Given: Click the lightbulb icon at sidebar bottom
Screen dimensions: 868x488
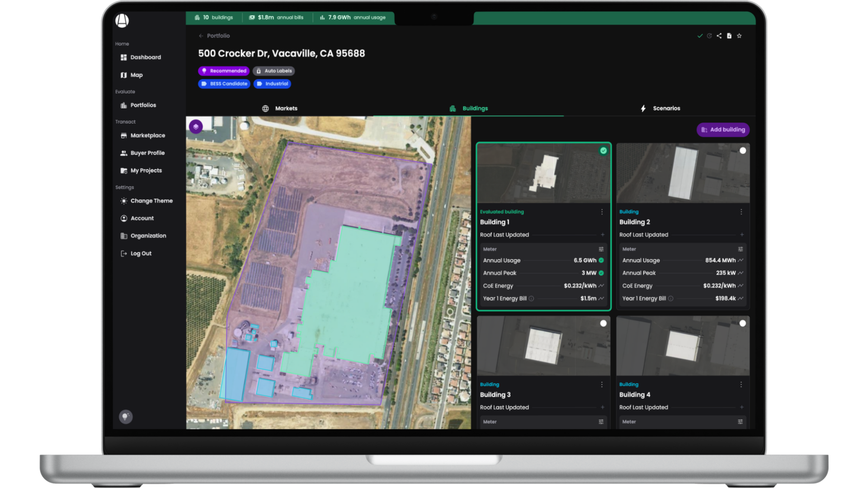Looking at the screenshot, I should 126,417.
